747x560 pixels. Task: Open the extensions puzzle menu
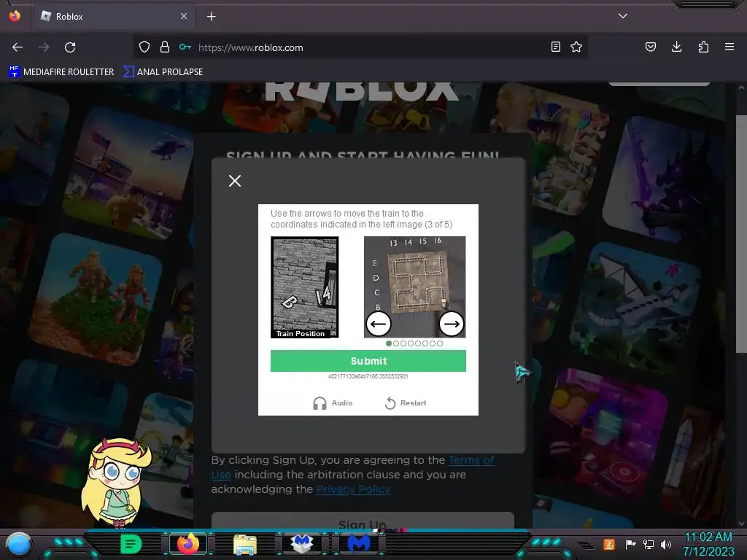pyautogui.click(x=703, y=47)
